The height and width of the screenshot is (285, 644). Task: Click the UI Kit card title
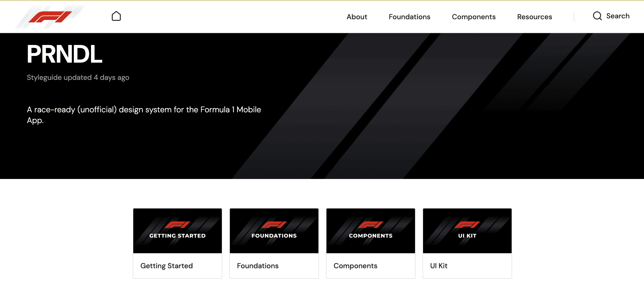[439, 266]
